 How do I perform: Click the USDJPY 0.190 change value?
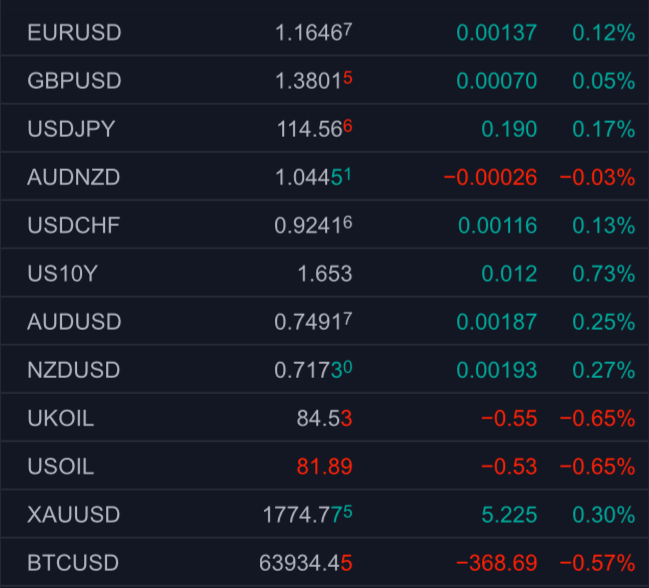(509, 129)
